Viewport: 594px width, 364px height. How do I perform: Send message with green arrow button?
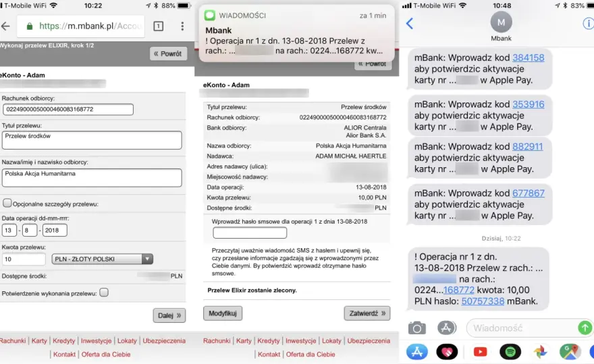point(585,328)
